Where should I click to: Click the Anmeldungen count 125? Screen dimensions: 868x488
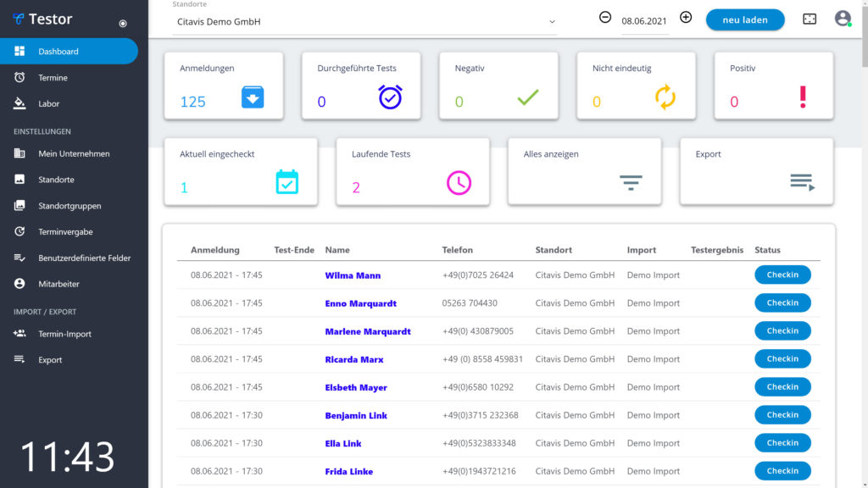point(192,102)
